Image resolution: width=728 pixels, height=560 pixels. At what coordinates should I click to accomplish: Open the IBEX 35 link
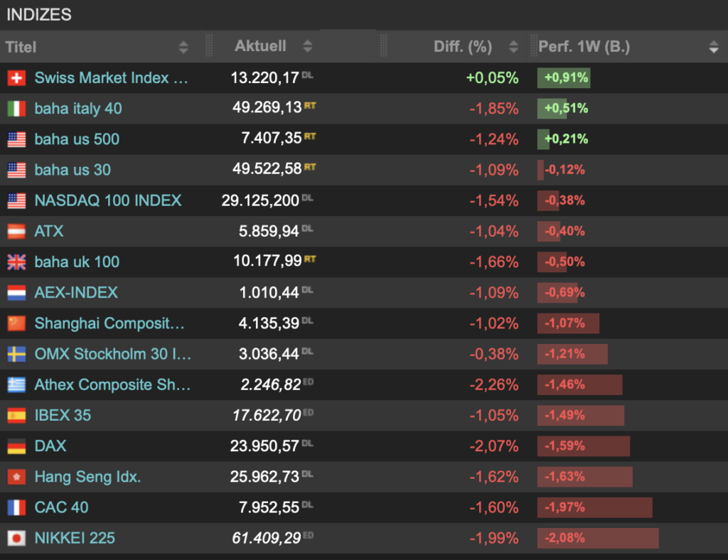pos(63,415)
